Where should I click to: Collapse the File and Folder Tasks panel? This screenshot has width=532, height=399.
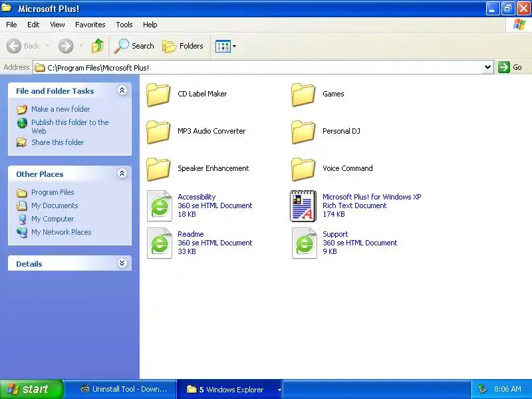[x=122, y=90]
